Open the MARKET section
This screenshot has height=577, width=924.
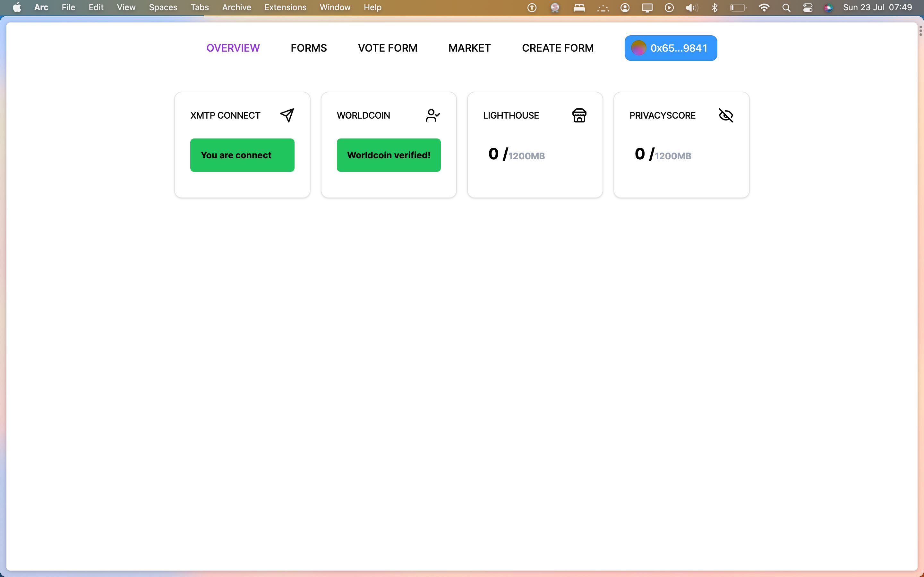(x=470, y=48)
